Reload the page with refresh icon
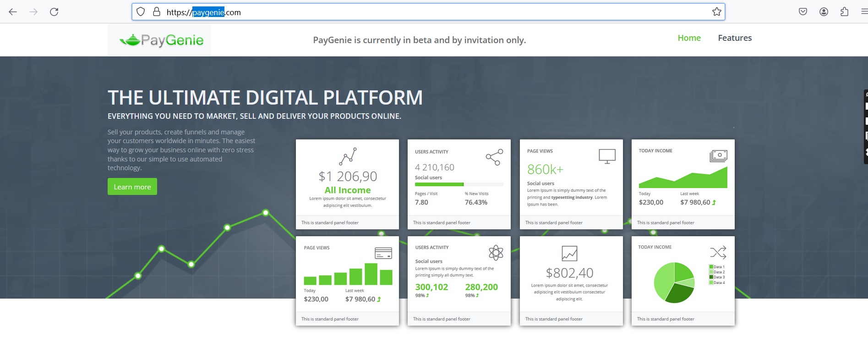Image resolution: width=868 pixels, height=344 pixels. coord(54,12)
